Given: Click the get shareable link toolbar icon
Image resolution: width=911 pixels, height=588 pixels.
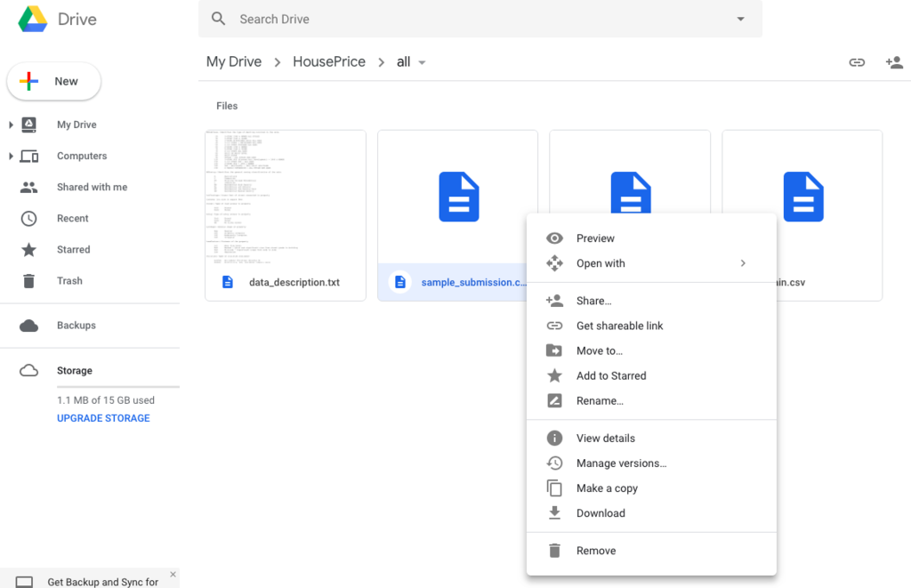Looking at the screenshot, I should [857, 62].
